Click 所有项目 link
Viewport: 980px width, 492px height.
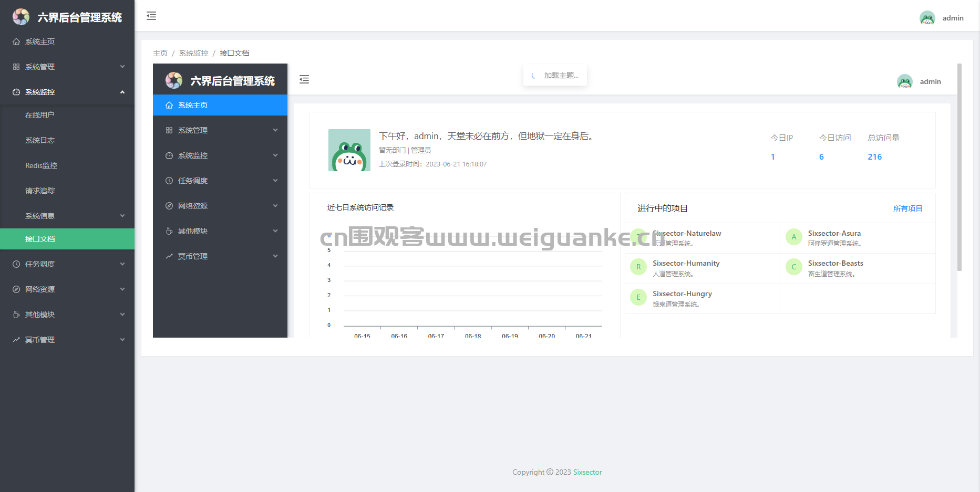pyautogui.click(x=907, y=208)
